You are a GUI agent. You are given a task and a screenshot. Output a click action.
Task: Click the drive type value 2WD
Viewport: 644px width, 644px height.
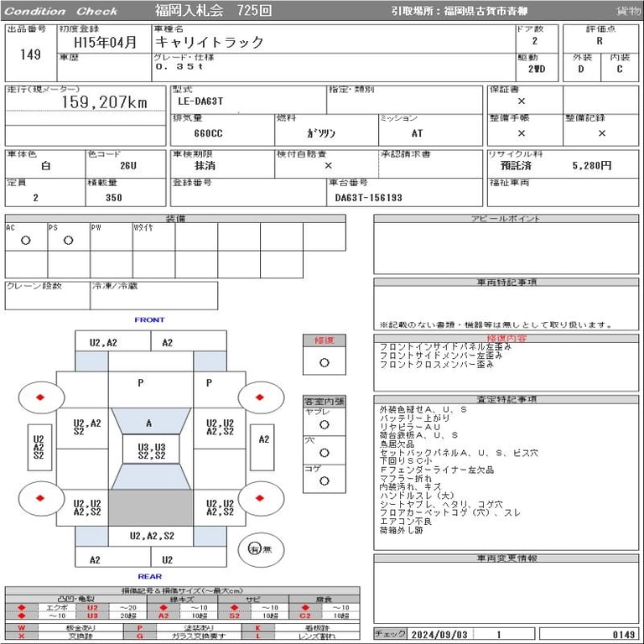pyautogui.click(x=537, y=69)
